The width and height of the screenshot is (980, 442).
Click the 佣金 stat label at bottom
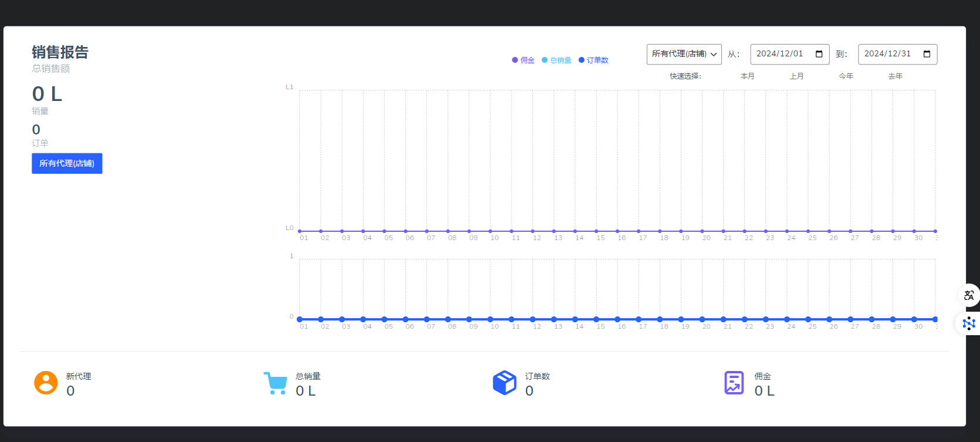pyautogui.click(x=762, y=376)
